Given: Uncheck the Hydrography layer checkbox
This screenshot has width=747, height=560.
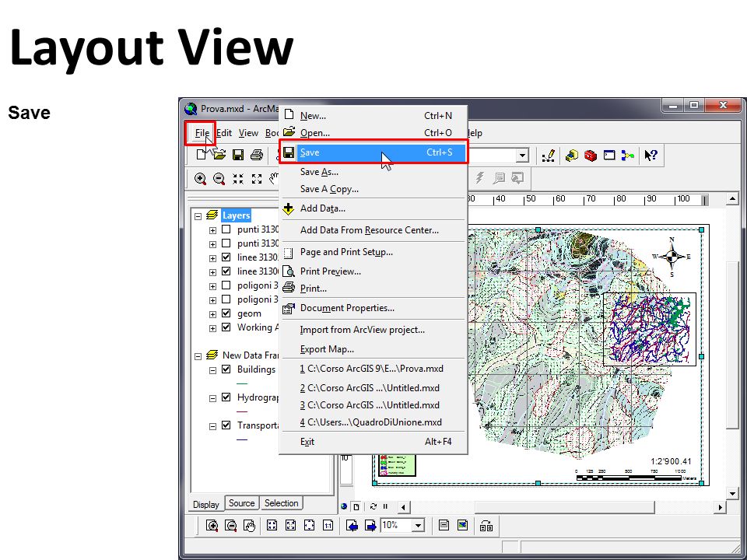Looking at the screenshot, I should [x=226, y=397].
